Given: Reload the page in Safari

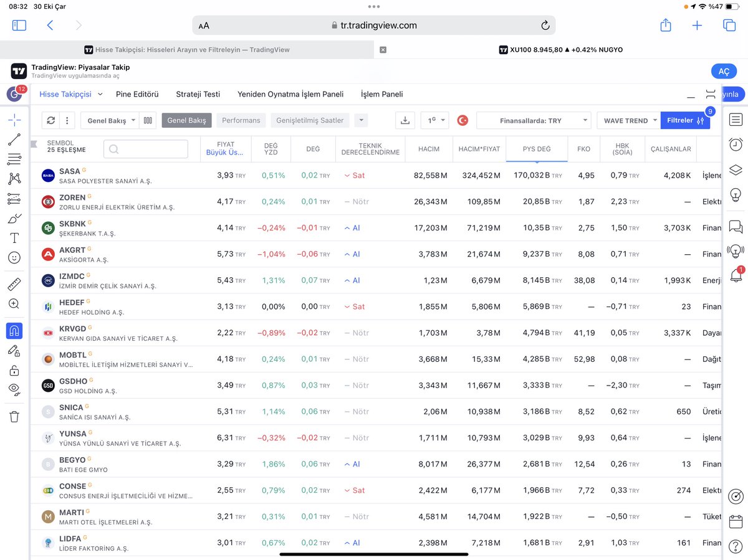Looking at the screenshot, I should click(545, 26).
